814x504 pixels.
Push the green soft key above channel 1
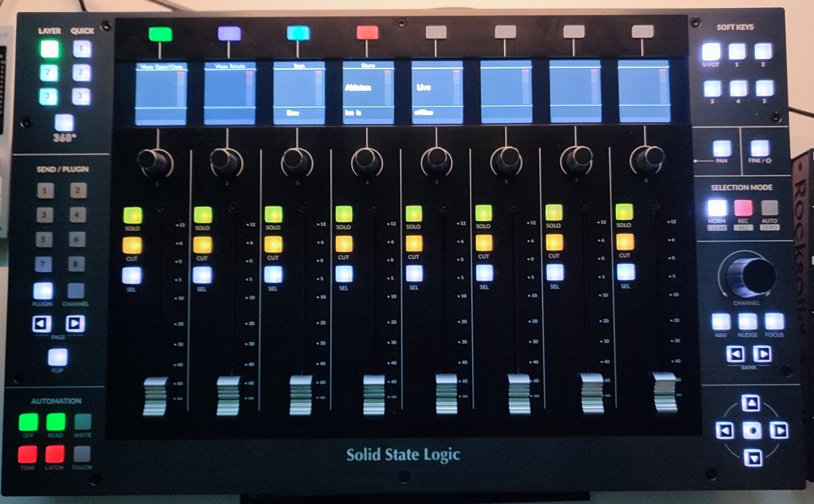[x=161, y=33]
